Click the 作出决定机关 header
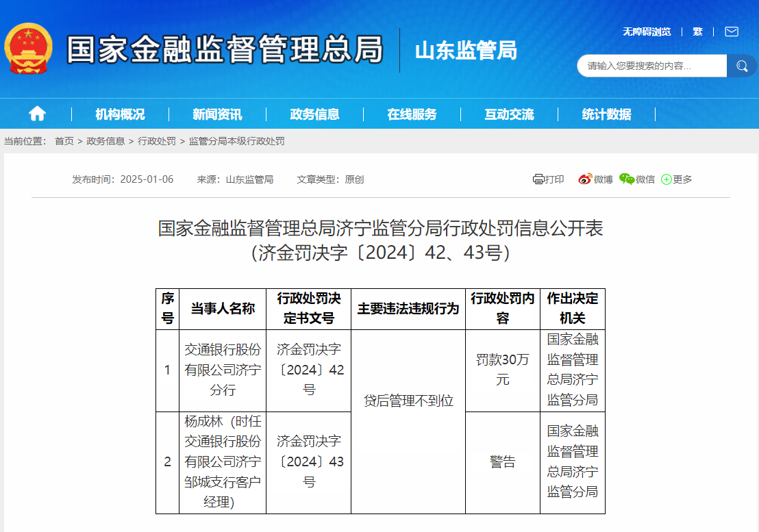The width and height of the screenshot is (759, 532). point(573,309)
